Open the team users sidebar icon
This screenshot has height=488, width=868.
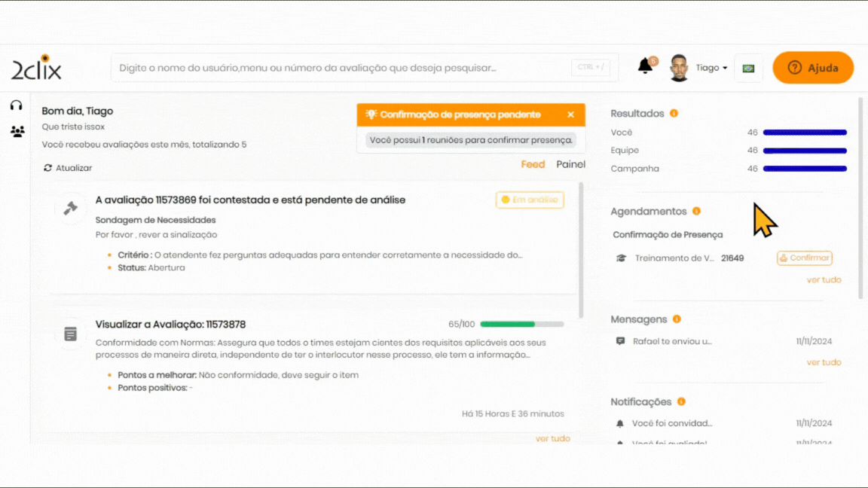click(x=17, y=132)
